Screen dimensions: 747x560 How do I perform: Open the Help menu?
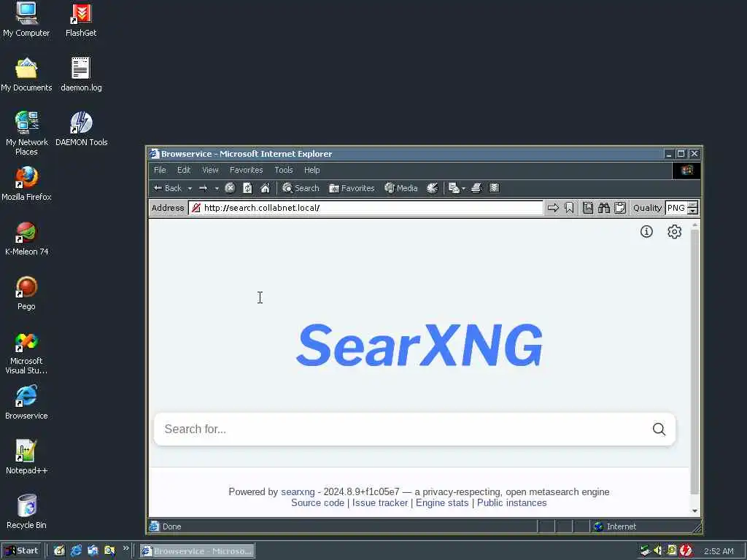click(312, 170)
